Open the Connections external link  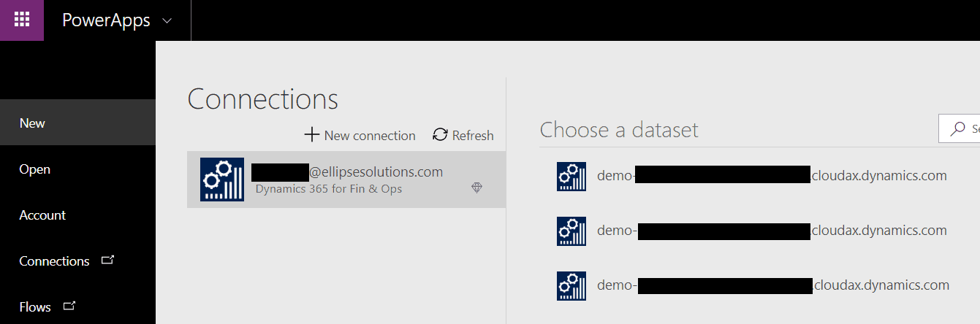77,261
